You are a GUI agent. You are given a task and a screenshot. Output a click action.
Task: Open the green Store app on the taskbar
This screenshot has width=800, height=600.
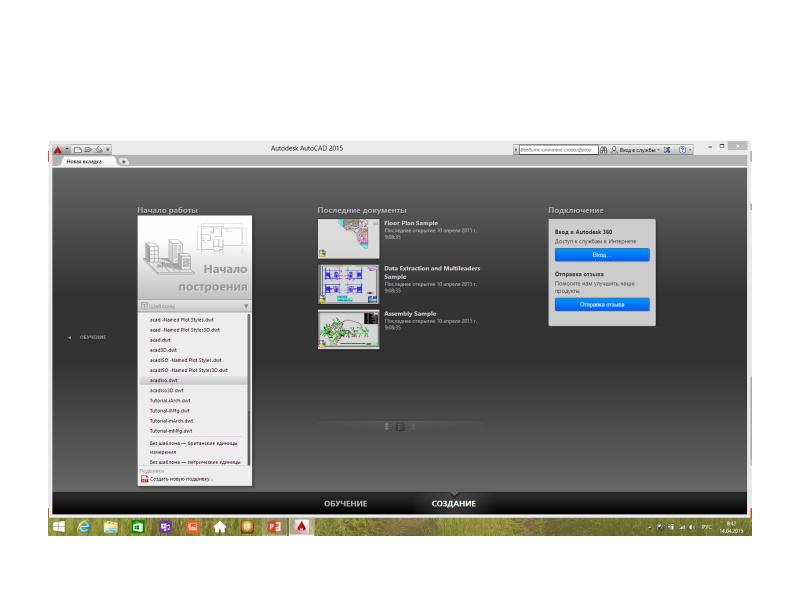(x=138, y=527)
